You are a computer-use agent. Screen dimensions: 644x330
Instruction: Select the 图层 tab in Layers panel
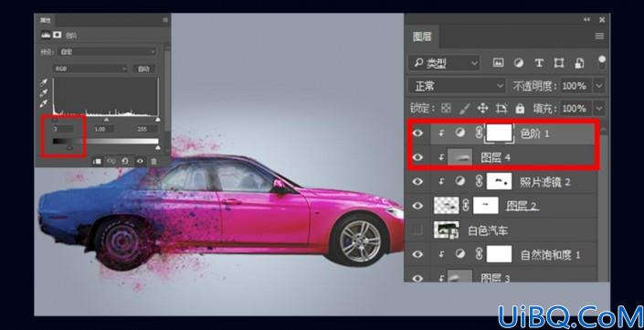pyautogui.click(x=422, y=37)
